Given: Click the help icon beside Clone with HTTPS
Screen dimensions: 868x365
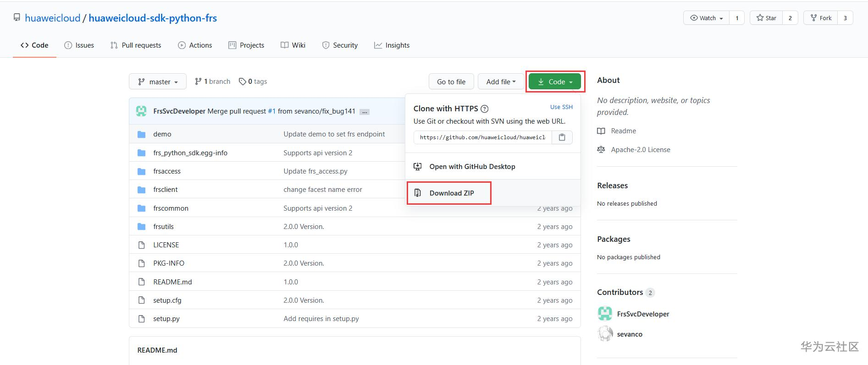Looking at the screenshot, I should click(x=485, y=109).
